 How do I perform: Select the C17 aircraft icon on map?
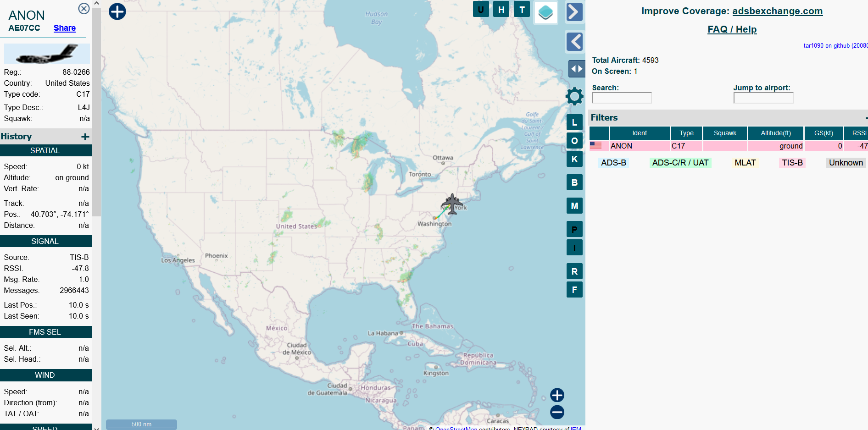click(452, 204)
